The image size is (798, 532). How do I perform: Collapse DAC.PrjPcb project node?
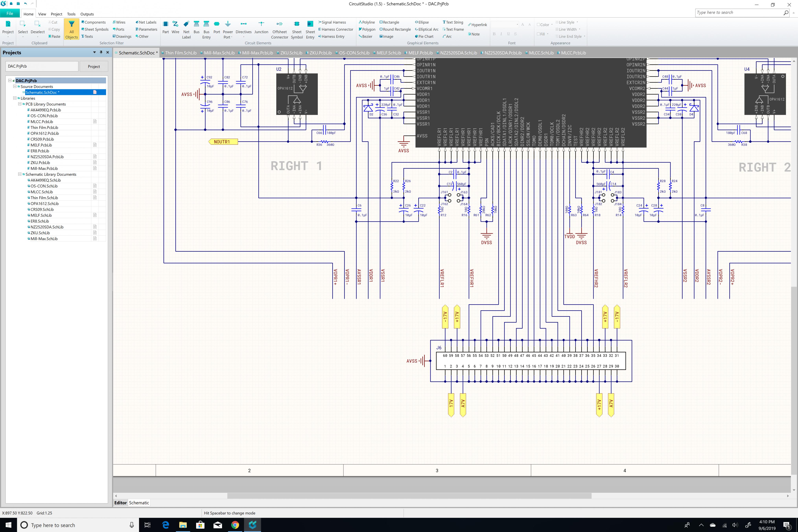[x=10, y=81]
